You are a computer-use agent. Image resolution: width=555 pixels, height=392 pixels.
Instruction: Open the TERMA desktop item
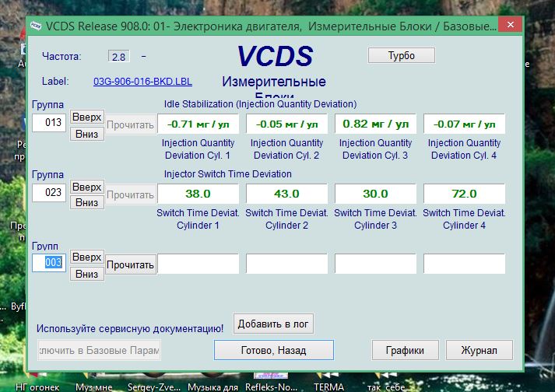pyautogui.click(x=328, y=387)
